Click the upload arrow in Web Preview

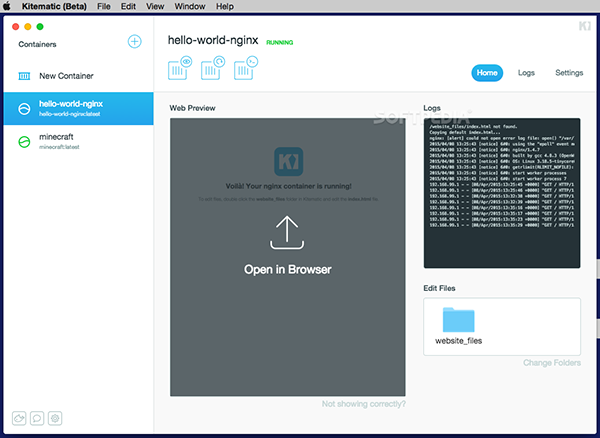pyautogui.click(x=288, y=232)
